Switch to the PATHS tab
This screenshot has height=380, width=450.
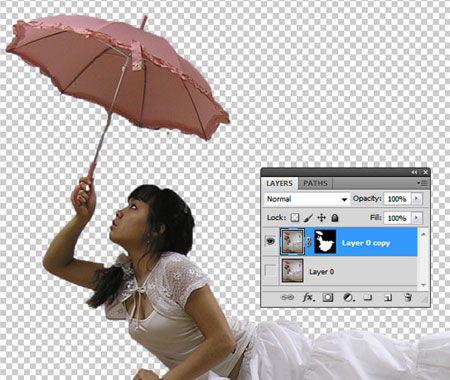pos(315,183)
